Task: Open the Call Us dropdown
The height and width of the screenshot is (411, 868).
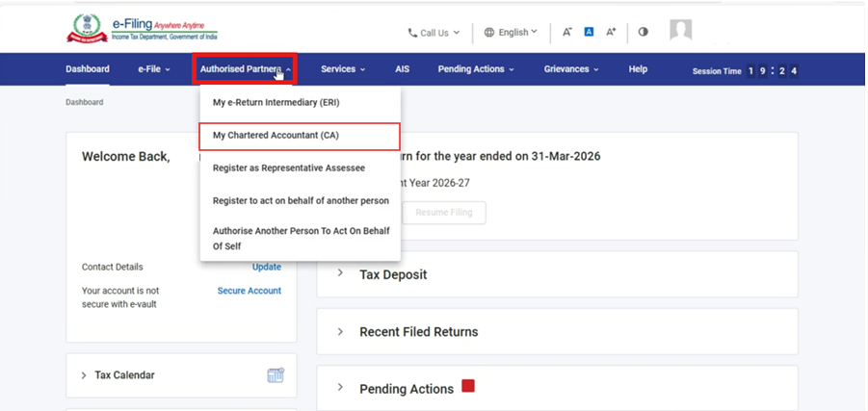Action: click(x=434, y=33)
